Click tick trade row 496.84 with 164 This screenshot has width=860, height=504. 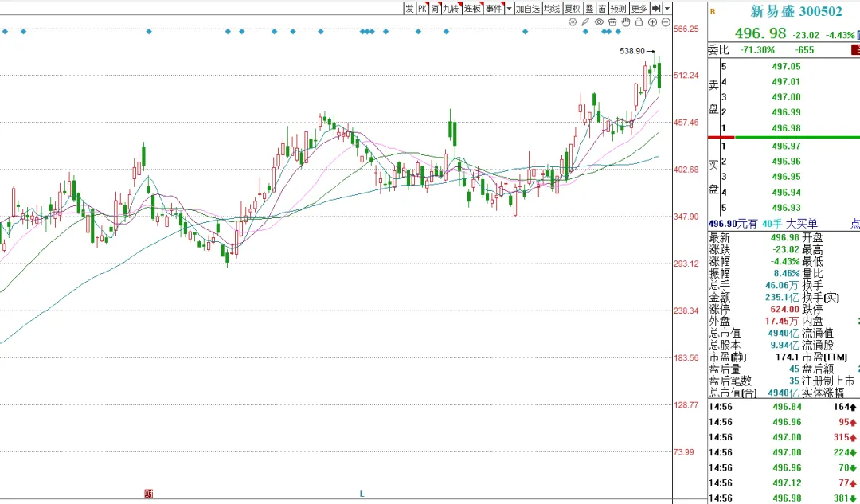pyautogui.click(x=784, y=407)
